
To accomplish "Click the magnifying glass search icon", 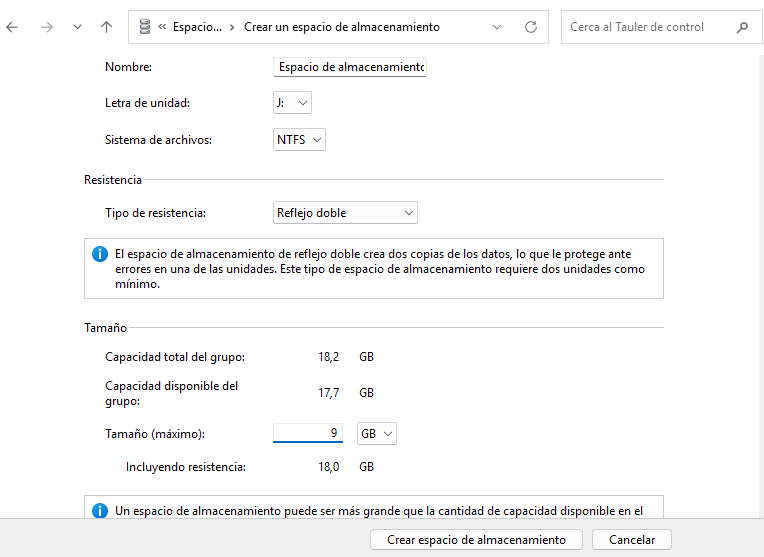I will click(x=742, y=27).
